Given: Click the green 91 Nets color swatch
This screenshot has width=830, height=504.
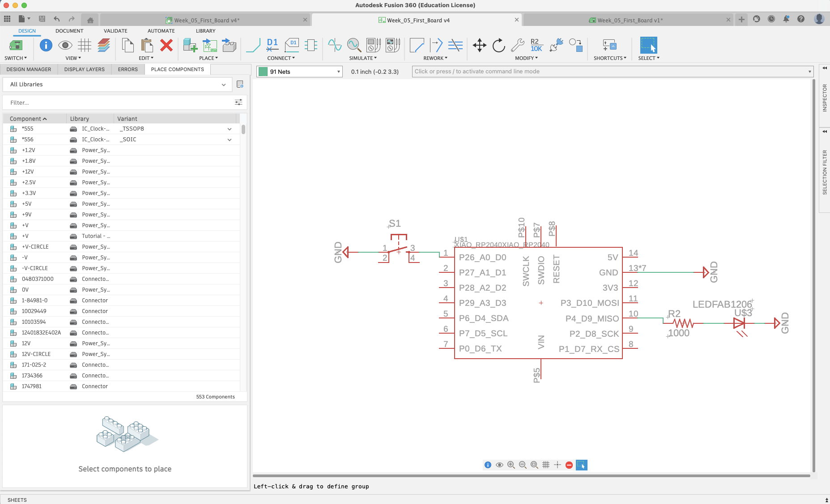Looking at the screenshot, I should point(263,72).
